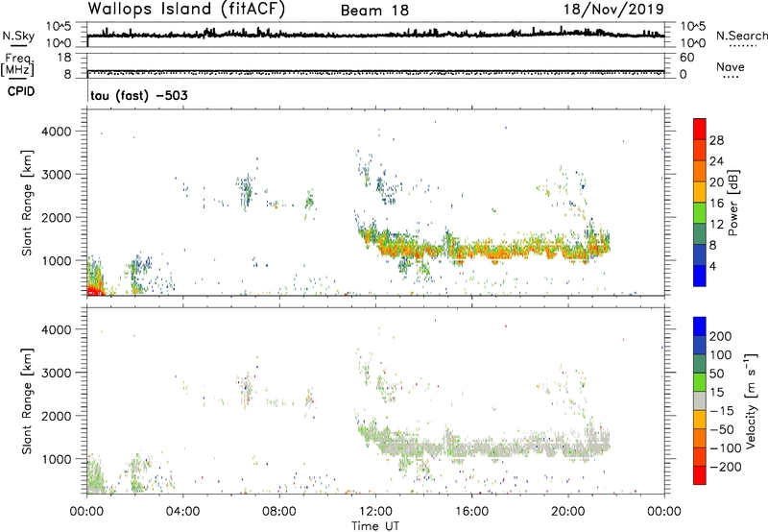Pick the red top segment of power colorbar
Image resolution: width=768 pixels, height=532 pixels.
tap(700, 129)
